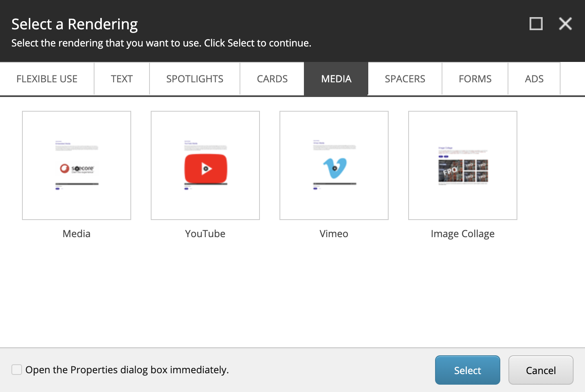Click the YouTube rendering name label
This screenshot has height=392, width=585.
pyautogui.click(x=205, y=233)
